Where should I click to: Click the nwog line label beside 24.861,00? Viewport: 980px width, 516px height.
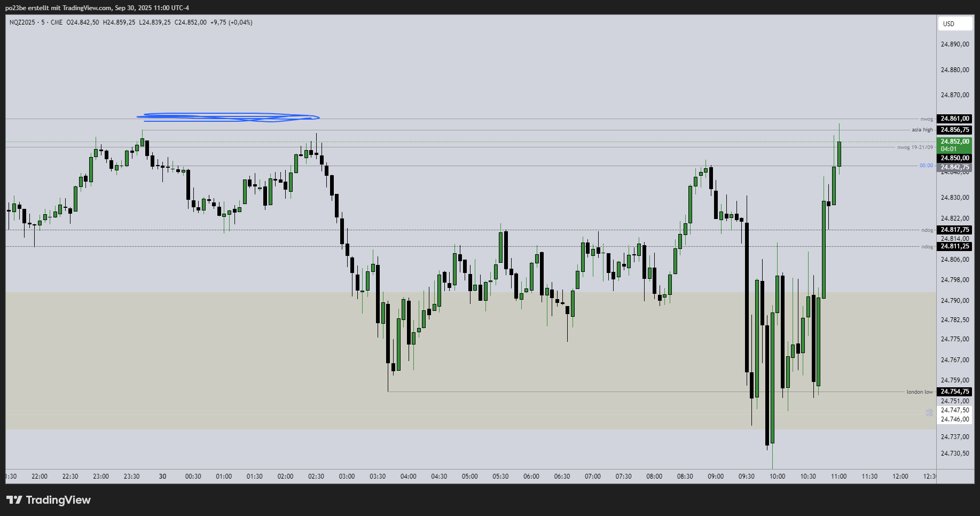(x=927, y=119)
